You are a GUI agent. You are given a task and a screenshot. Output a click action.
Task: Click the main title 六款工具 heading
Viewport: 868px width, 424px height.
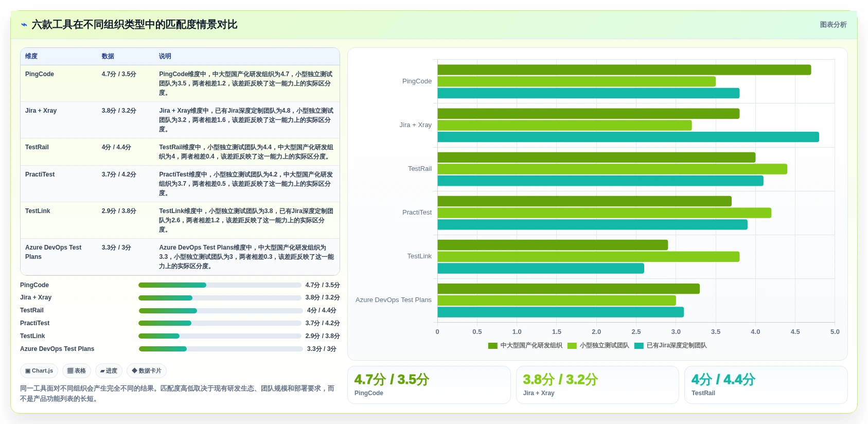(x=134, y=25)
